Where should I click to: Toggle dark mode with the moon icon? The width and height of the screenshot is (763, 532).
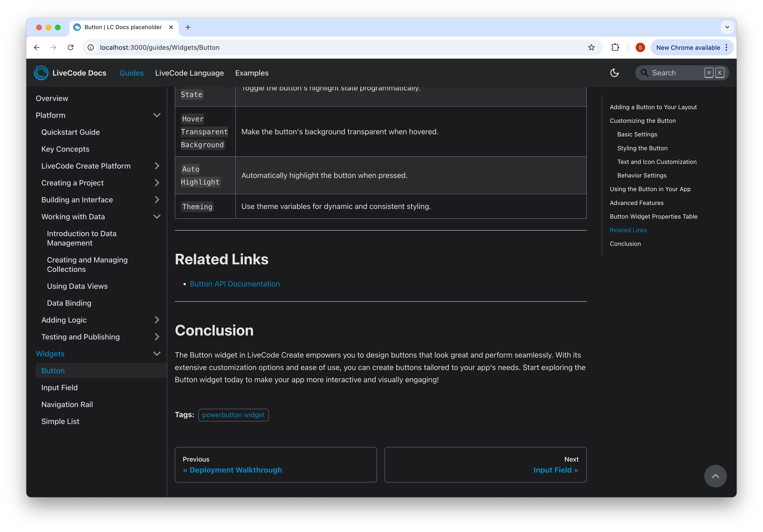tap(614, 73)
